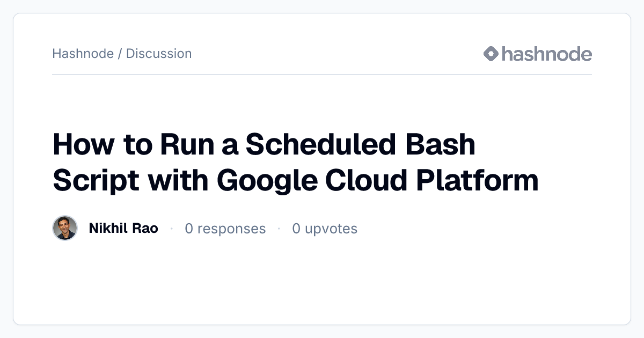Click the dot between responses and upvotes
The width and height of the screenshot is (644, 338).
point(279,229)
